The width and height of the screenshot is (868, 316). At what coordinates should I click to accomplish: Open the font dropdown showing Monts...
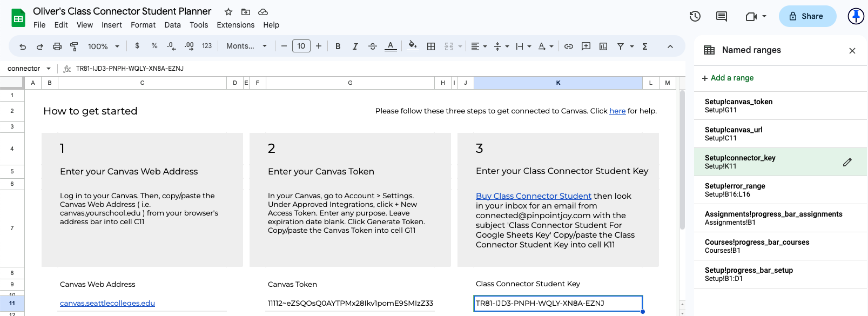click(246, 46)
